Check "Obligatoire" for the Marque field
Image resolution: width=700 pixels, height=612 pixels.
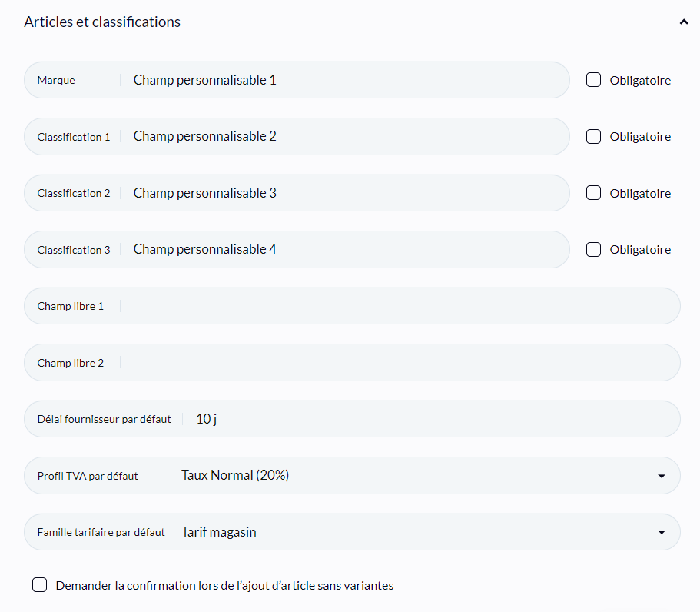[x=593, y=79]
